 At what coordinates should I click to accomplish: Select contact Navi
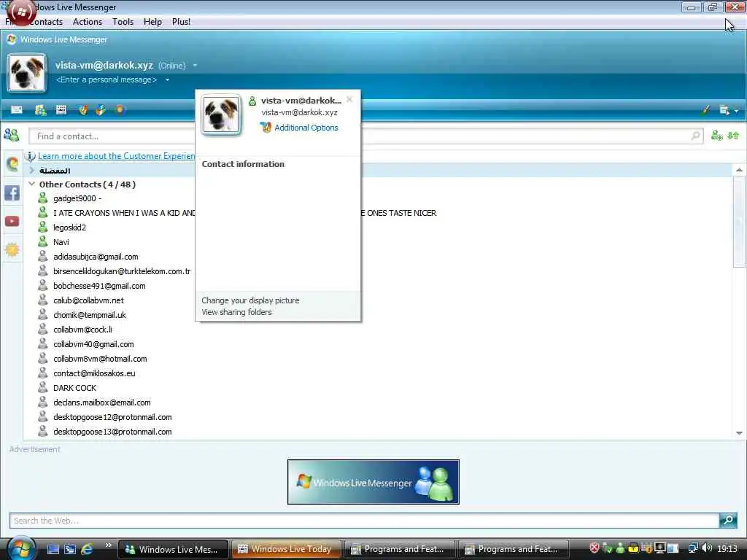(61, 242)
